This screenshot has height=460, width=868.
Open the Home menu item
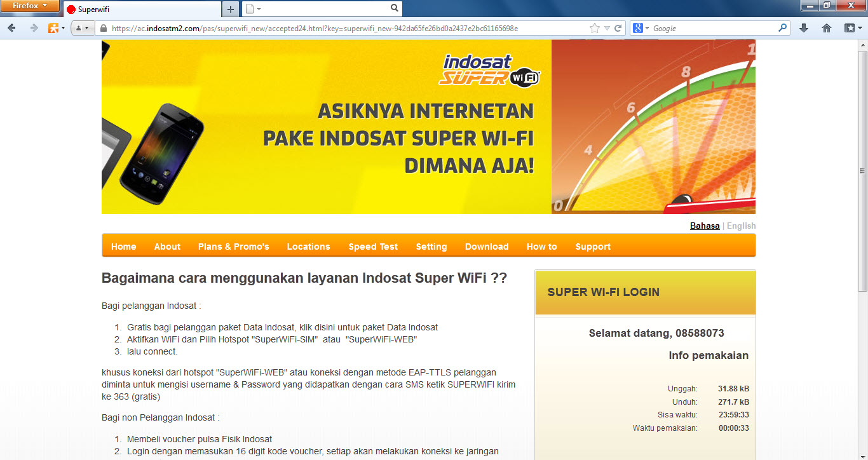(x=124, y=247)
